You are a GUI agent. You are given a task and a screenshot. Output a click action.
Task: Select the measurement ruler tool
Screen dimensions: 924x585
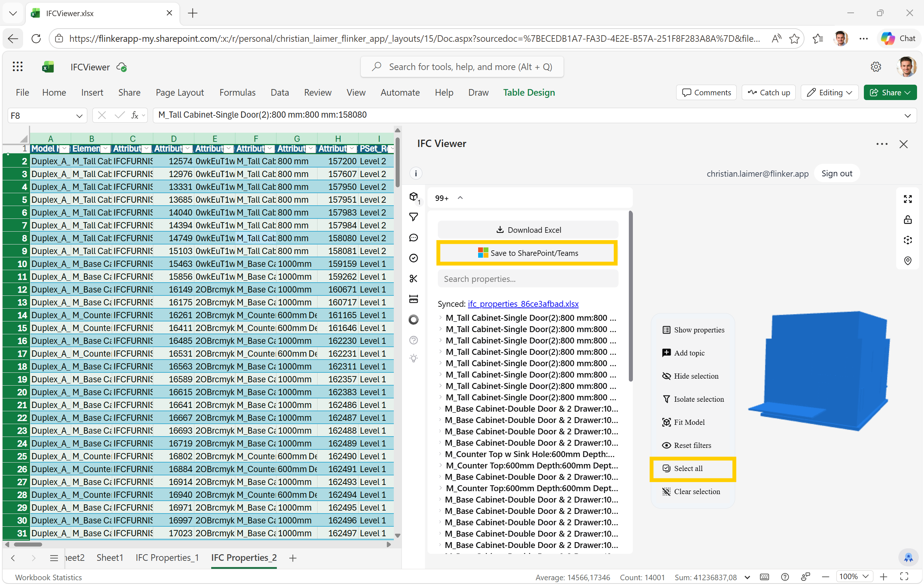(414, 299)
